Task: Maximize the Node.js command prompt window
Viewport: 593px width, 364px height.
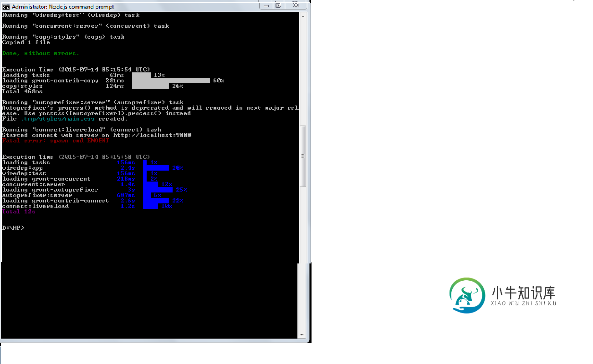Action: 278,5
